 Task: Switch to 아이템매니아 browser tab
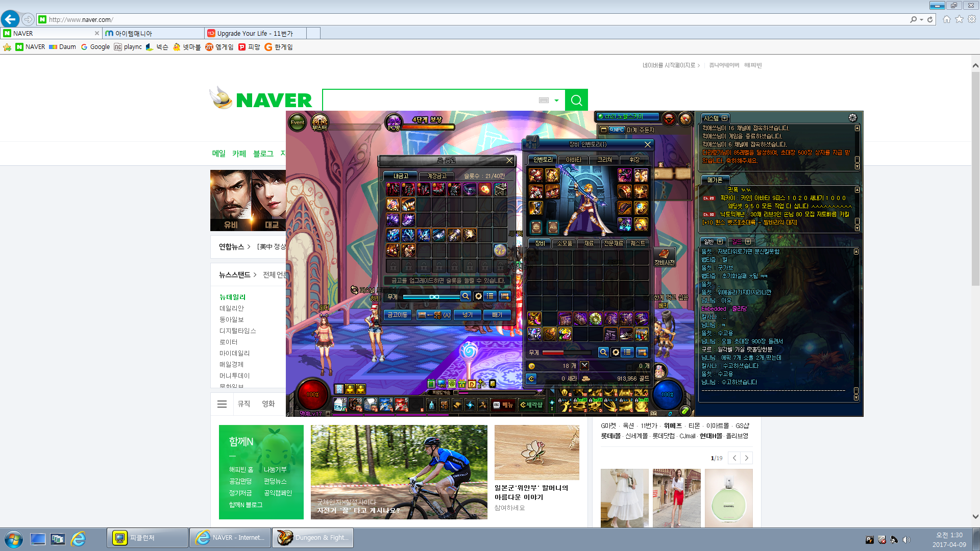coord(153,33)
